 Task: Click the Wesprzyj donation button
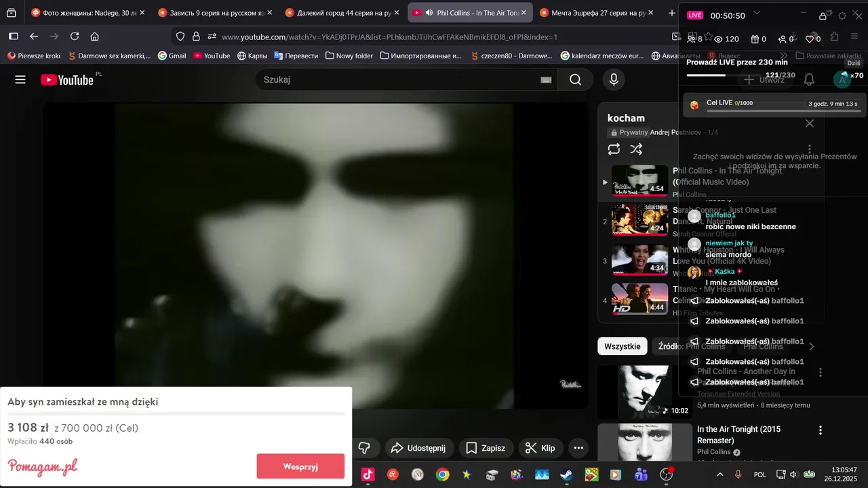[300, 466]
